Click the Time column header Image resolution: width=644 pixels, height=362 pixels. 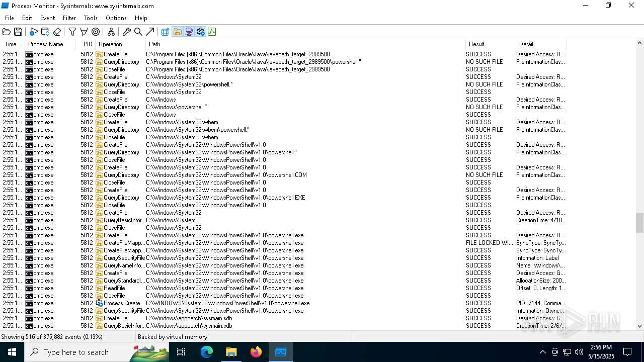13,44
